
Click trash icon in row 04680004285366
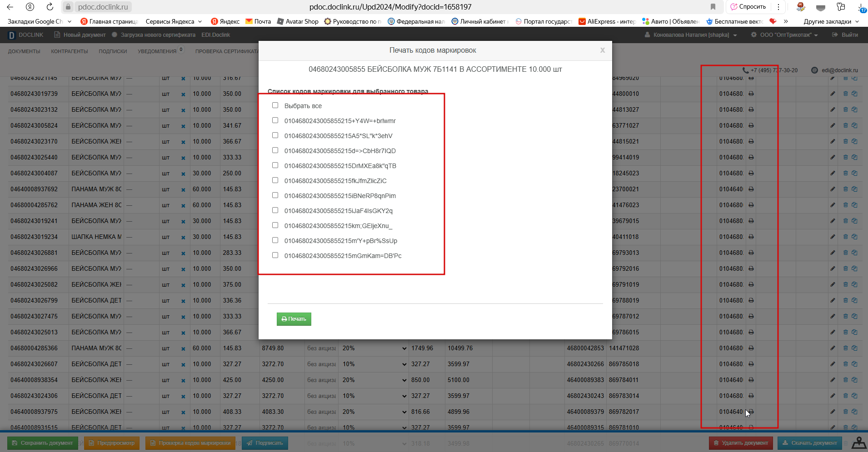(846, 348)
